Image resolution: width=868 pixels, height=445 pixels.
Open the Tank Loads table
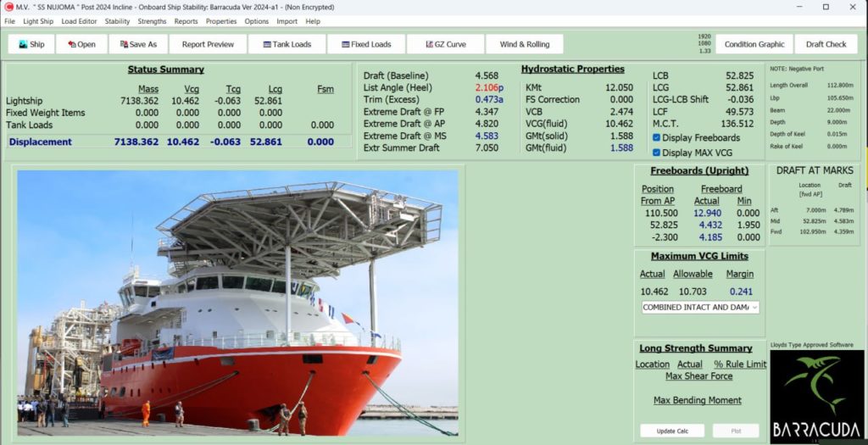click(x=287, y=44)
